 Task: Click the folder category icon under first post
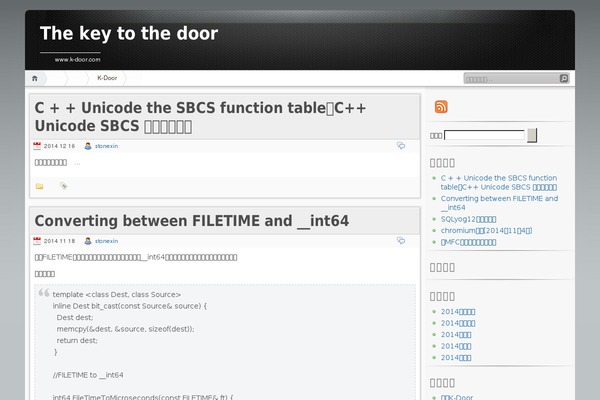click(39, 186)
